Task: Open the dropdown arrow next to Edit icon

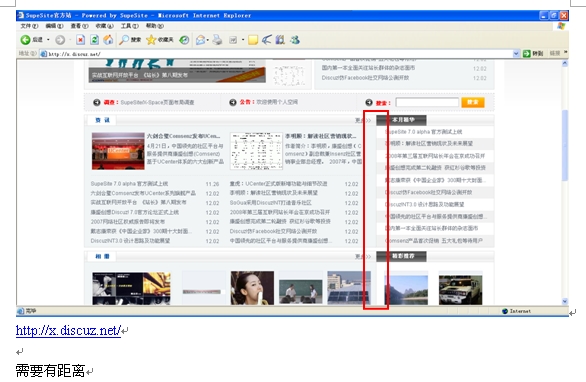Action: click(x=243, y=40)
